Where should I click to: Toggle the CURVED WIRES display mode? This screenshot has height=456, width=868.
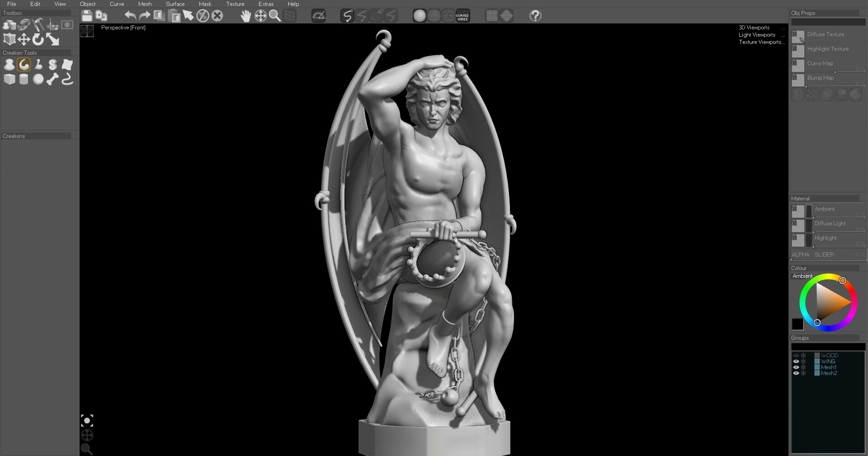462,15
